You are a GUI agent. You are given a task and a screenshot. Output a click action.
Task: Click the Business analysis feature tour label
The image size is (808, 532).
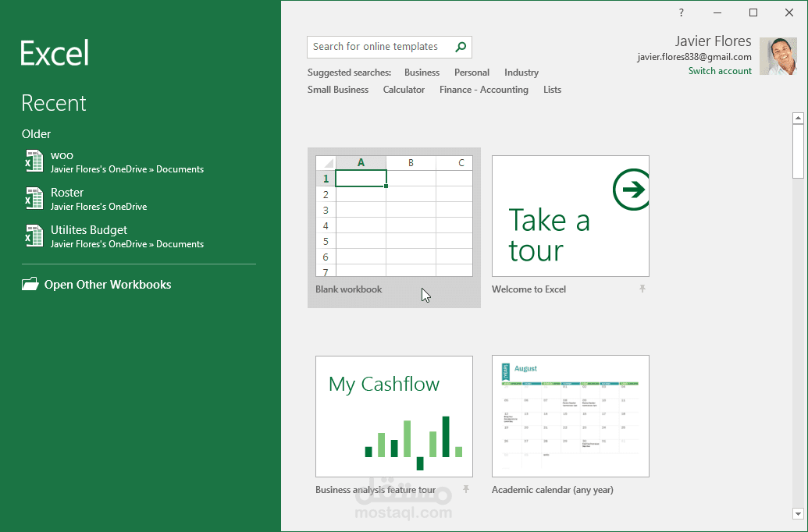coord(376,490)
